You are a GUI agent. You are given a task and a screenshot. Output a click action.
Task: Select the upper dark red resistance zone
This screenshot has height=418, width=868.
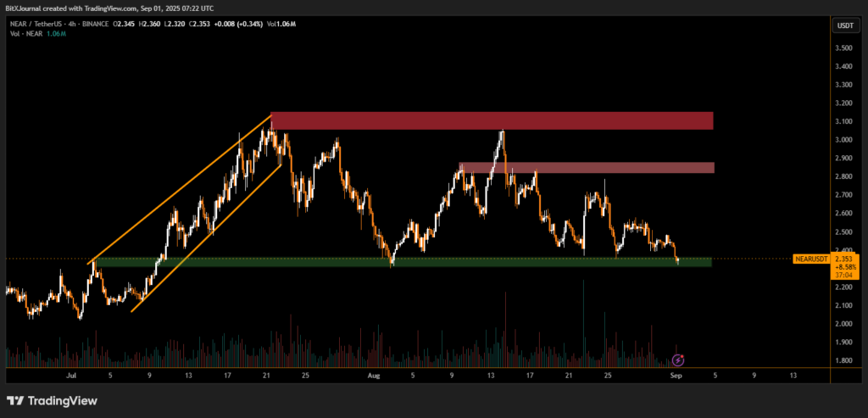tap(492, 120)
